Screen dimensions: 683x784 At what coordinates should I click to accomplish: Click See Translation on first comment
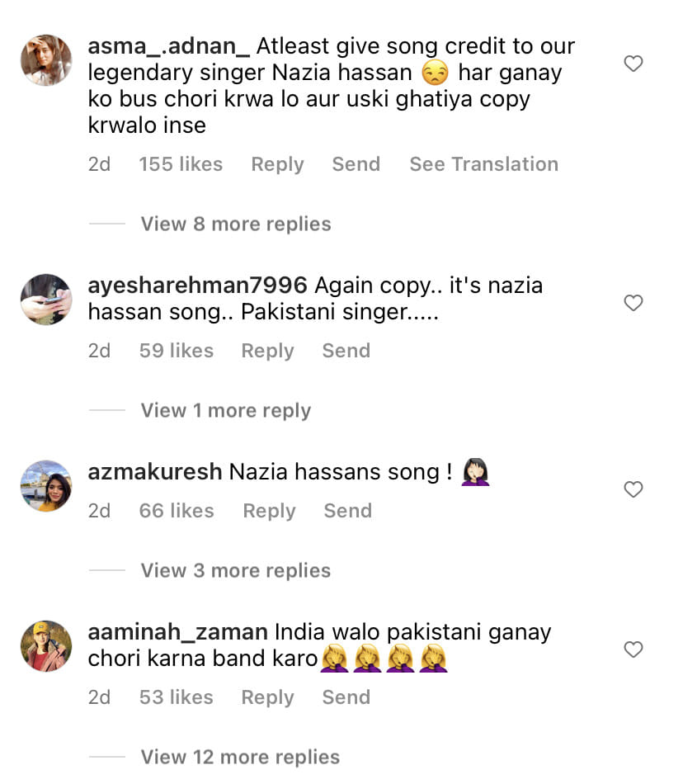(x=483, y=164)
